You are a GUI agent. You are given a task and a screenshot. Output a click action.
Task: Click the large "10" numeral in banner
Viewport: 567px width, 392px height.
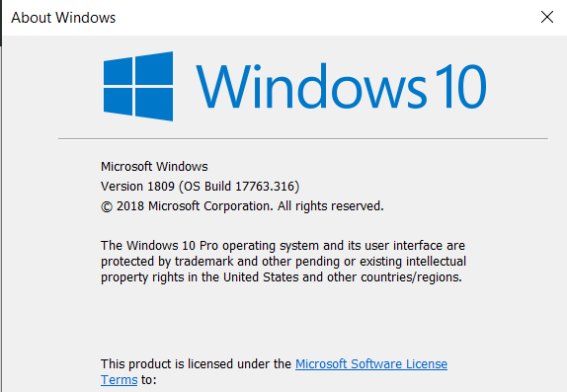[x=461, y=86]
